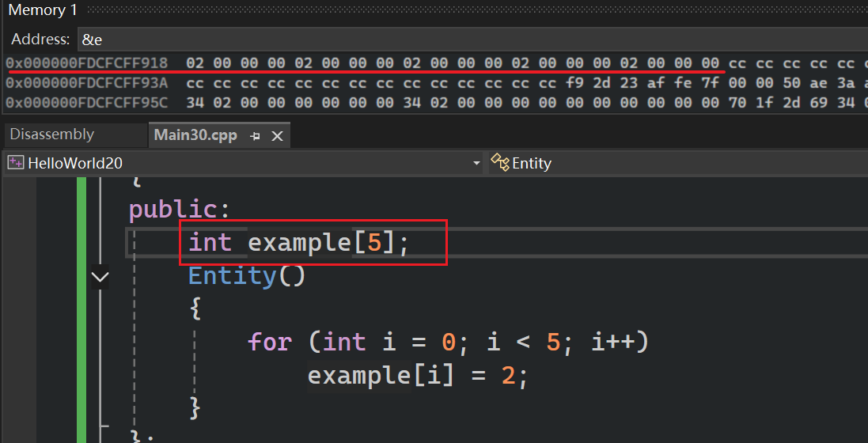Click the Memory 1 Address input field
868x443 pixels.
[x=467, y=39]
